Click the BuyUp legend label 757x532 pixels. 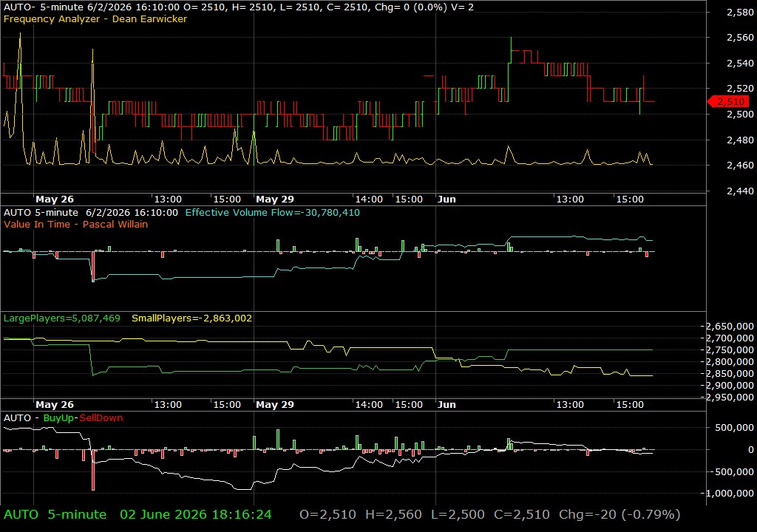tap(58, 418)
